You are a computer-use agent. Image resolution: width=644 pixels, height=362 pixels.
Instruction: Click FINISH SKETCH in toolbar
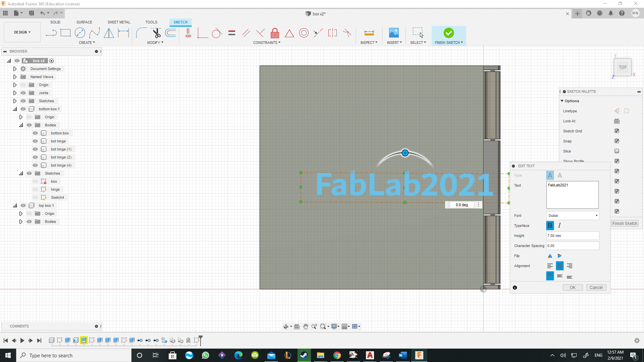[449, 36]
